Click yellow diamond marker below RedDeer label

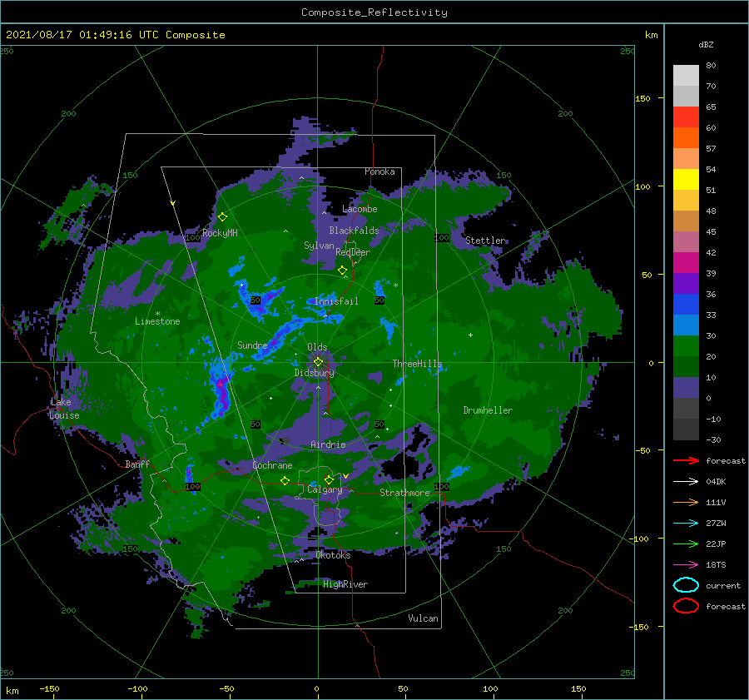pos(343,271)
